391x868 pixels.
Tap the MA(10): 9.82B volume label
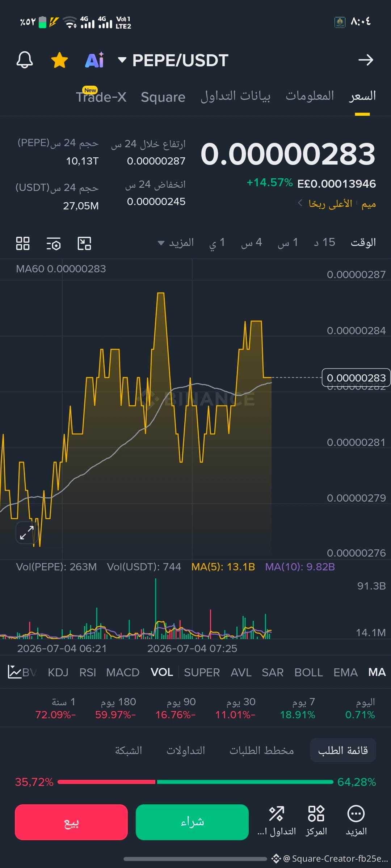coord(300,567)
